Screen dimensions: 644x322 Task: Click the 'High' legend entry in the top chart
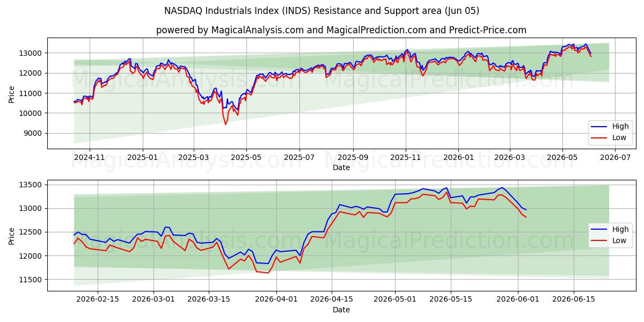point(609,127)
